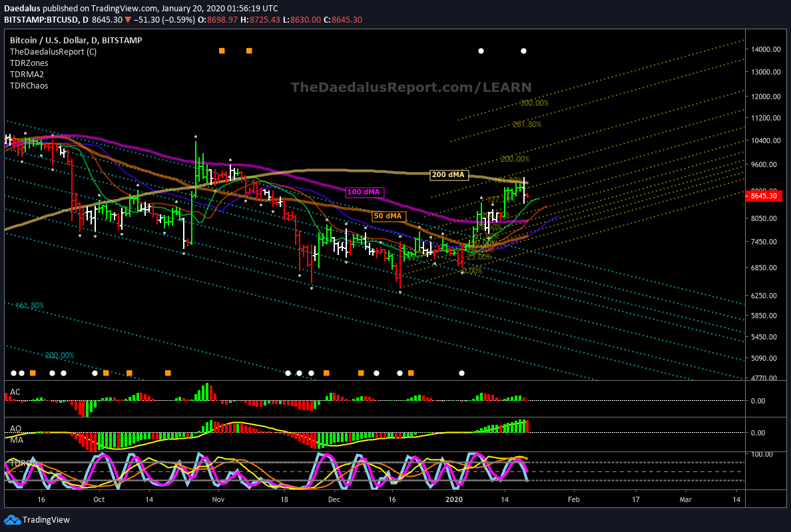Select the O:8698.97 open value

219,20
